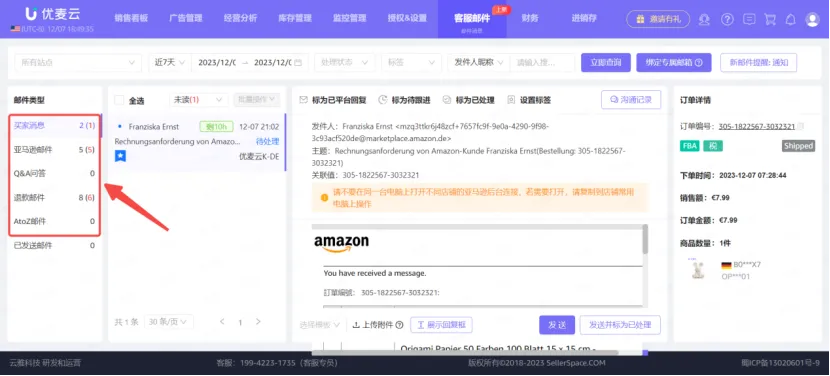
Task: Click the sender search input field
Action: [x=542, y=62]
